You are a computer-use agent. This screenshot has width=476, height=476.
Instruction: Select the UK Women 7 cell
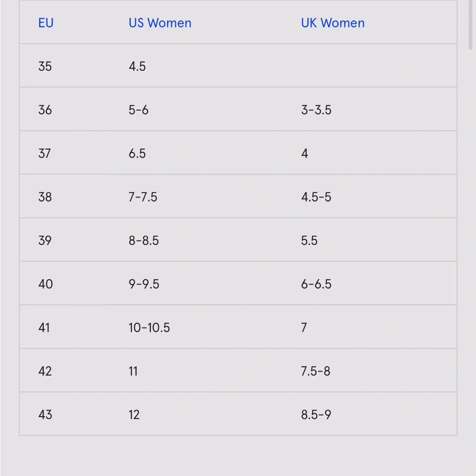304,327
